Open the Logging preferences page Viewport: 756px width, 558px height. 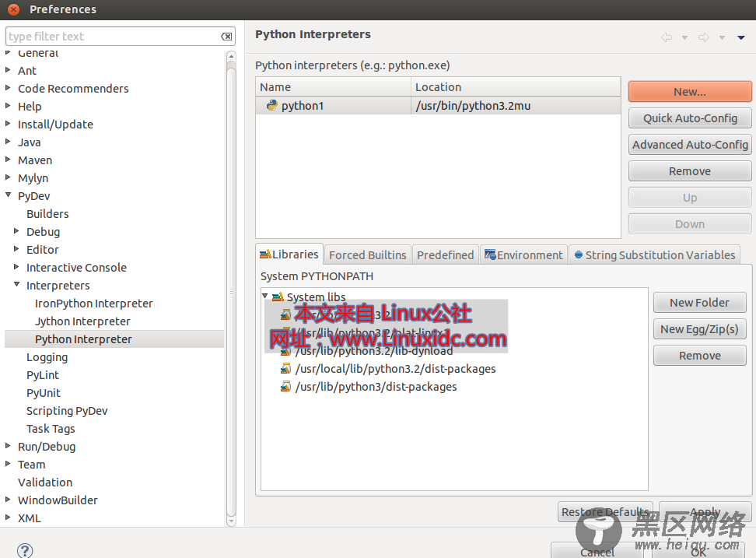click(x=47, y=357)
